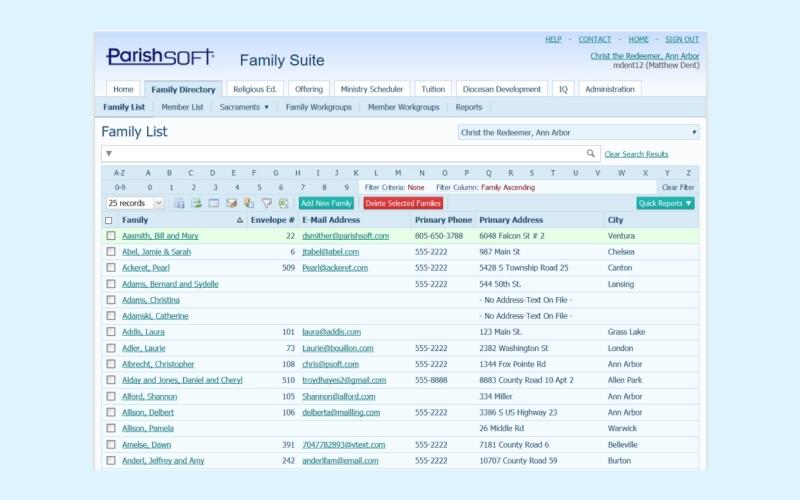The height and width of the screenshot is (500, 800).
Task: Expand the Sacraments submenu
Action: pos(244,107)
